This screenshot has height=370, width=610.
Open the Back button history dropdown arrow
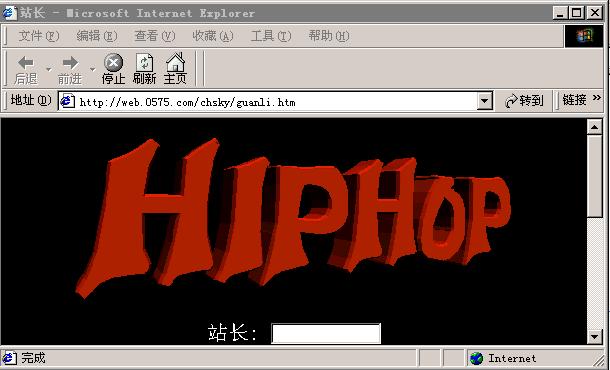coord(49,69)
